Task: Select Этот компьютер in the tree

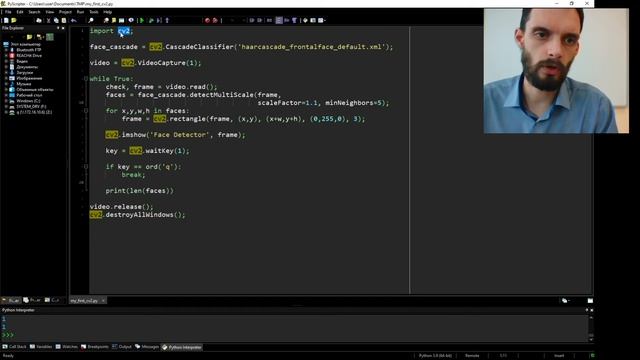Action: coord(25,44)
